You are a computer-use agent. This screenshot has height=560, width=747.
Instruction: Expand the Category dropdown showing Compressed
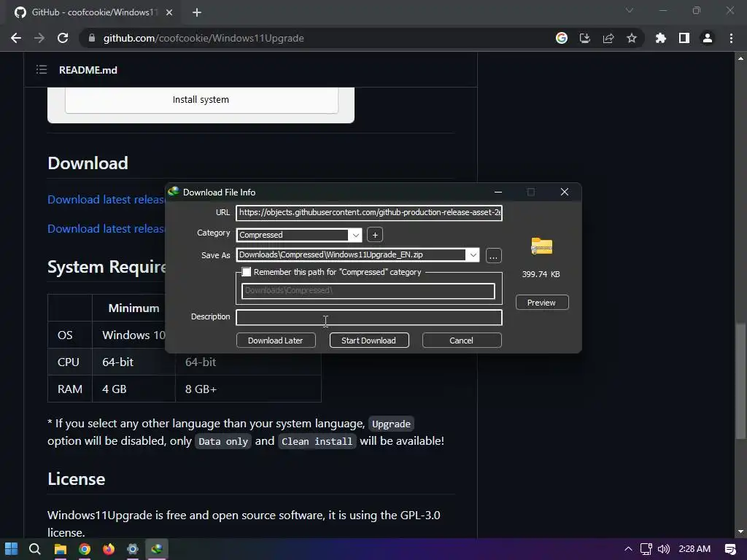[355, 235]
